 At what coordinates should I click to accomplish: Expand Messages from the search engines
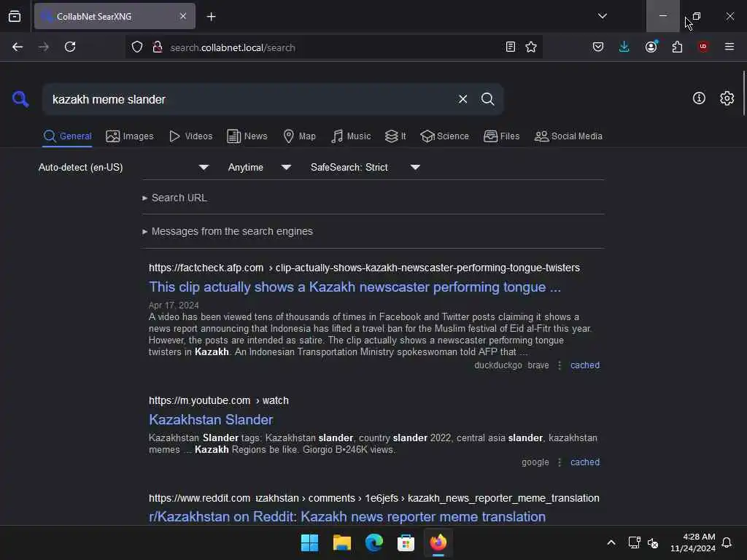click(x=228, y=231)
